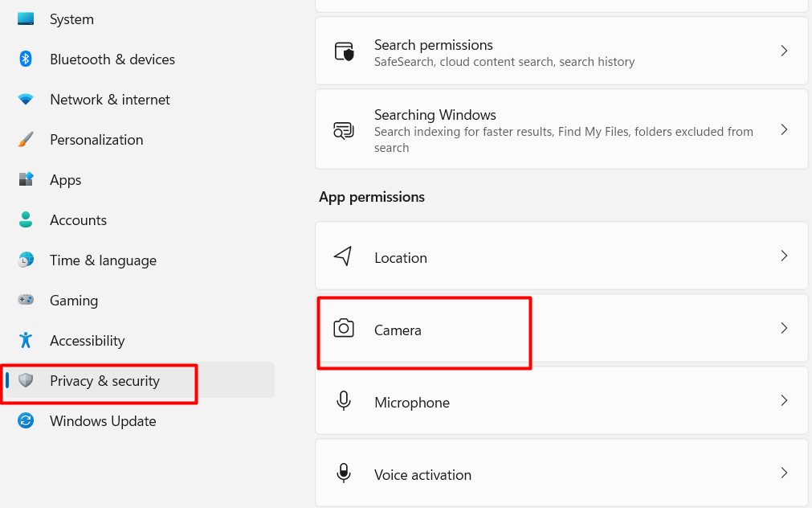Open Searching Windows via right chevron
This screenshot has height=508, width=812.
pyautogui.click(x=784, y=129)
